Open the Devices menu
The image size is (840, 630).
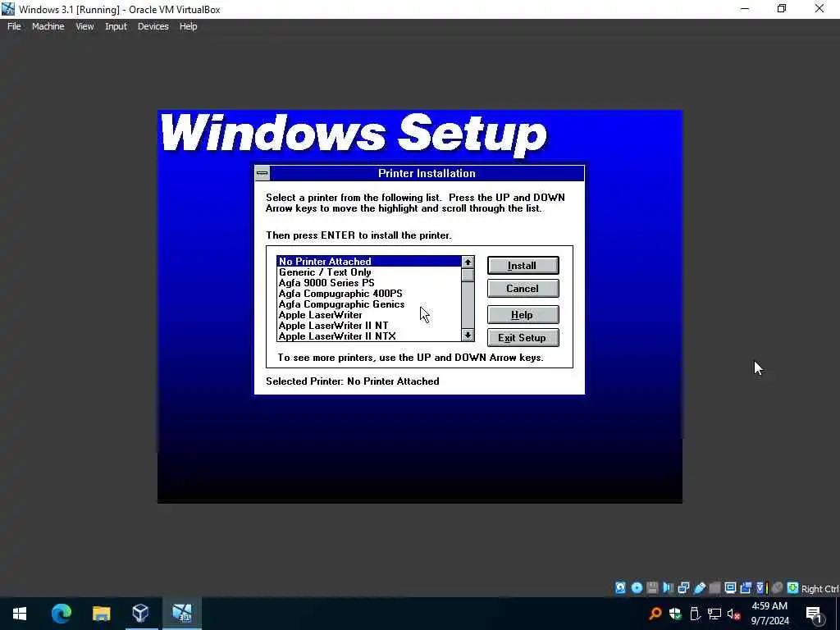click(x=153, y=26)
